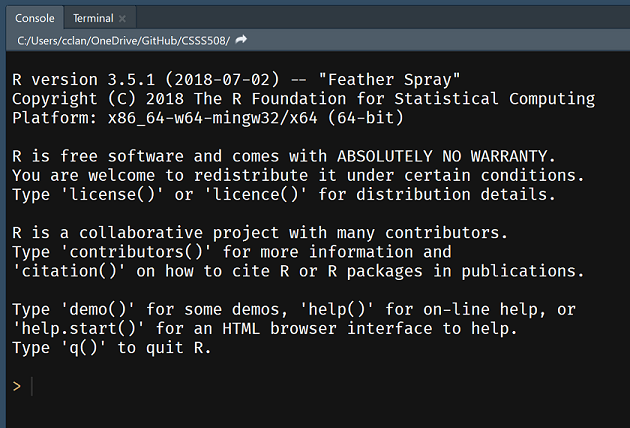The height and width of the screenshot is (428, 630).
Task: Click the 'citation()' on how to cite line
Action: tap(299, 272)
